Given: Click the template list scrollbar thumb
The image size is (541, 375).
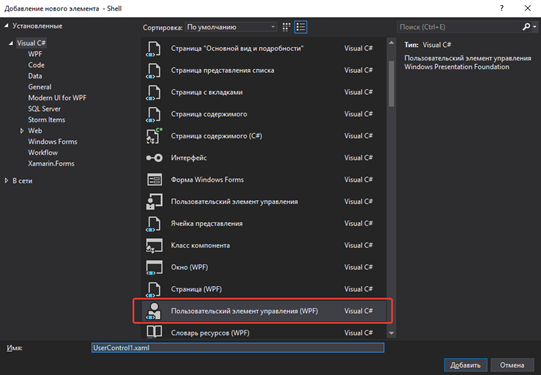Looking at the screenshot, I should (x=391, y=84).
